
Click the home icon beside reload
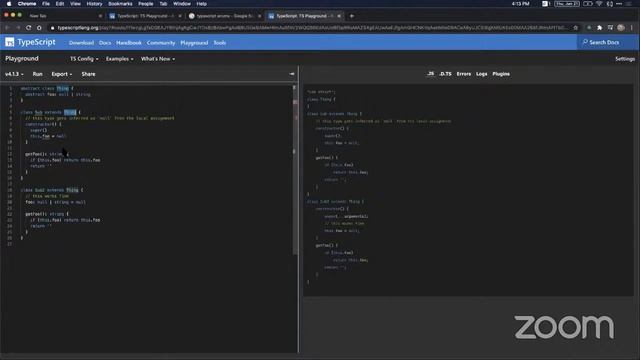pyautogui.click(x=39, y=28)
